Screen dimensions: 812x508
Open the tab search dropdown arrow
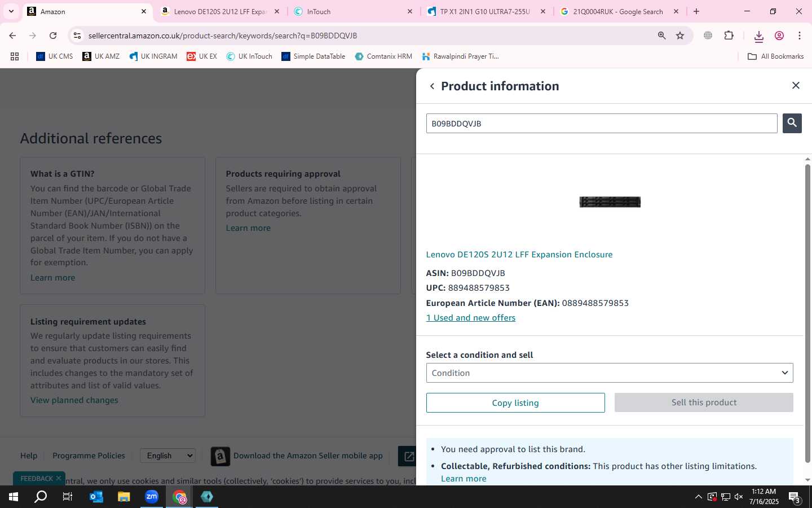pos(11,11)
